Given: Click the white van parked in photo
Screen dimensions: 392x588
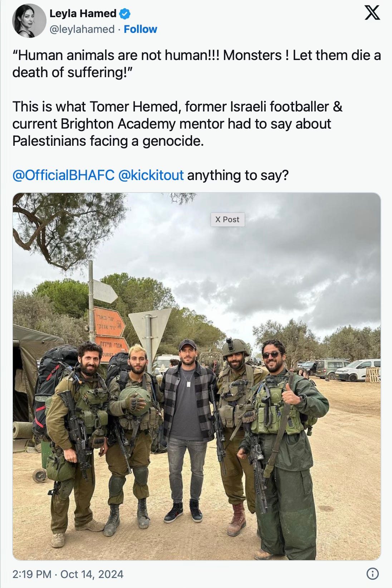Looking at the screenshot, I should (357, 370).
